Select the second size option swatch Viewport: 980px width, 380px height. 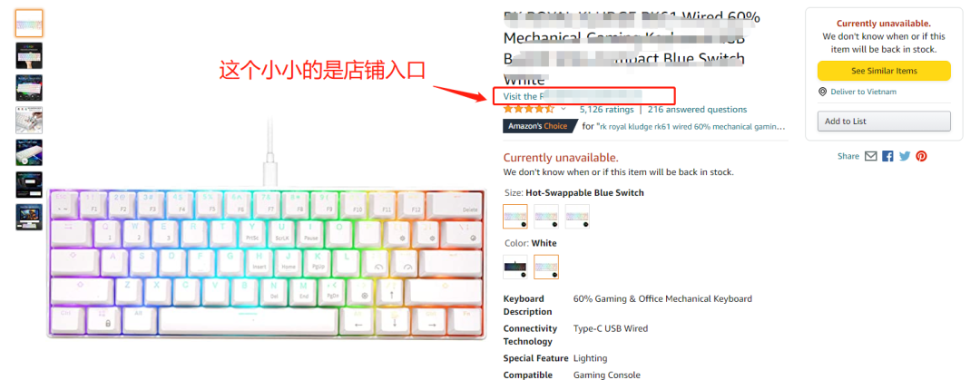[546, 216]
